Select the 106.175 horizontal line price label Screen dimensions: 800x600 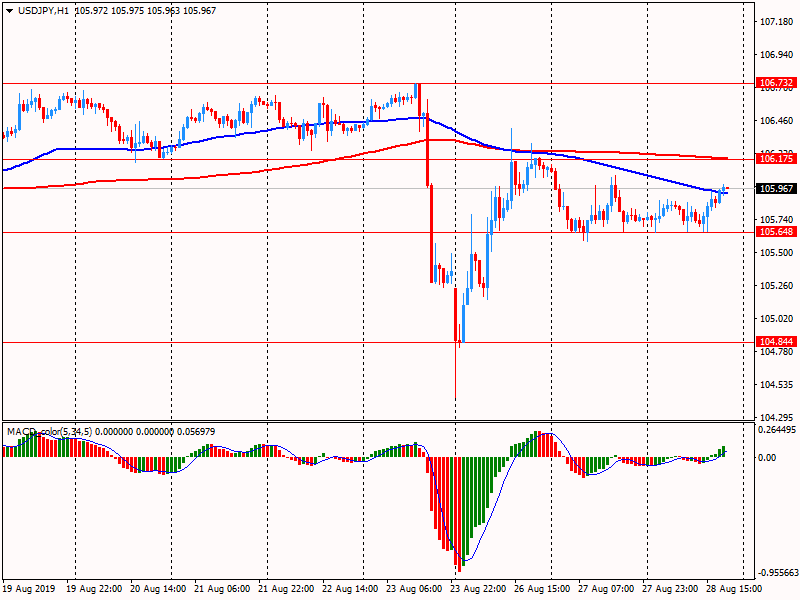tap(776, 159)
